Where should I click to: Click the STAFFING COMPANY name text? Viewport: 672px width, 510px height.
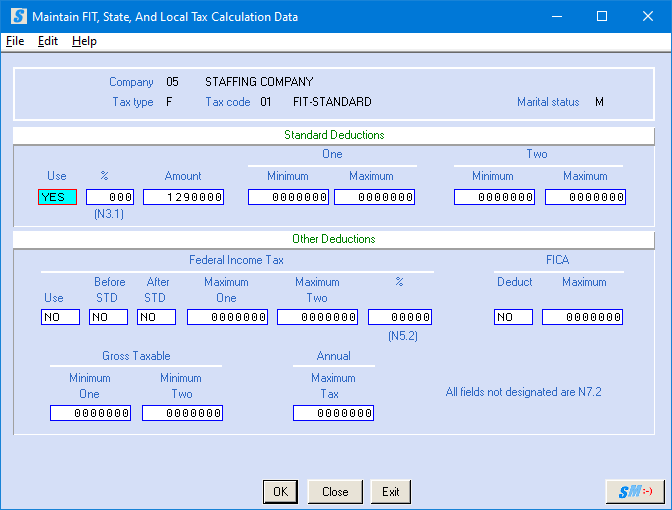259,82
